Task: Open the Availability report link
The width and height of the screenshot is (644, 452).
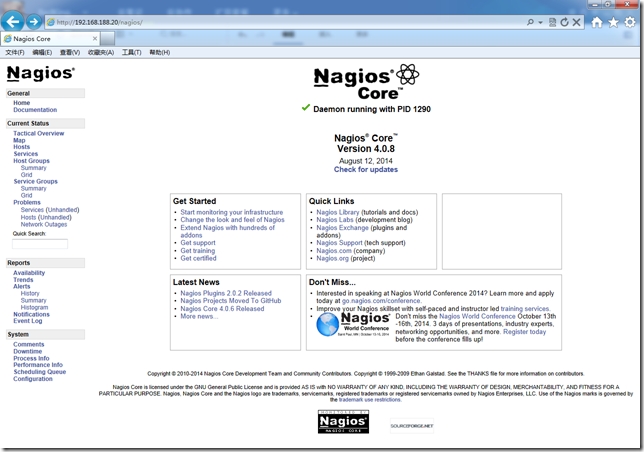Action: point(29,273)
